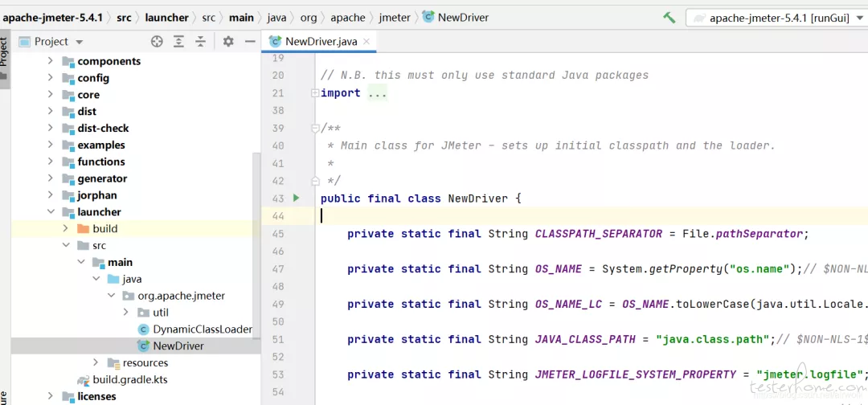Viewport: 868px width, 405px height.
Task: Expand the dist folder
Action: click(x=51, y=111)
